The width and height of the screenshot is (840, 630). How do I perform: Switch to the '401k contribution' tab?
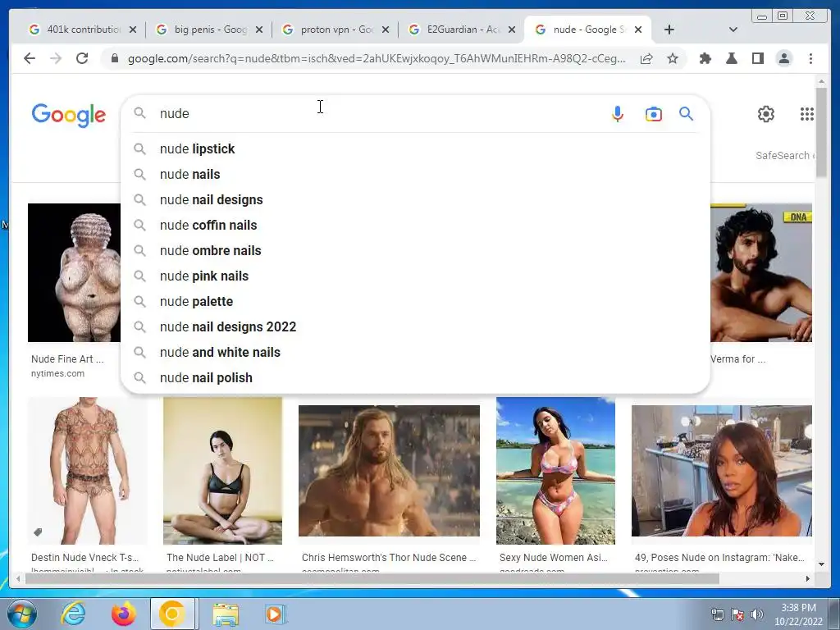click(x=81, y=30)
